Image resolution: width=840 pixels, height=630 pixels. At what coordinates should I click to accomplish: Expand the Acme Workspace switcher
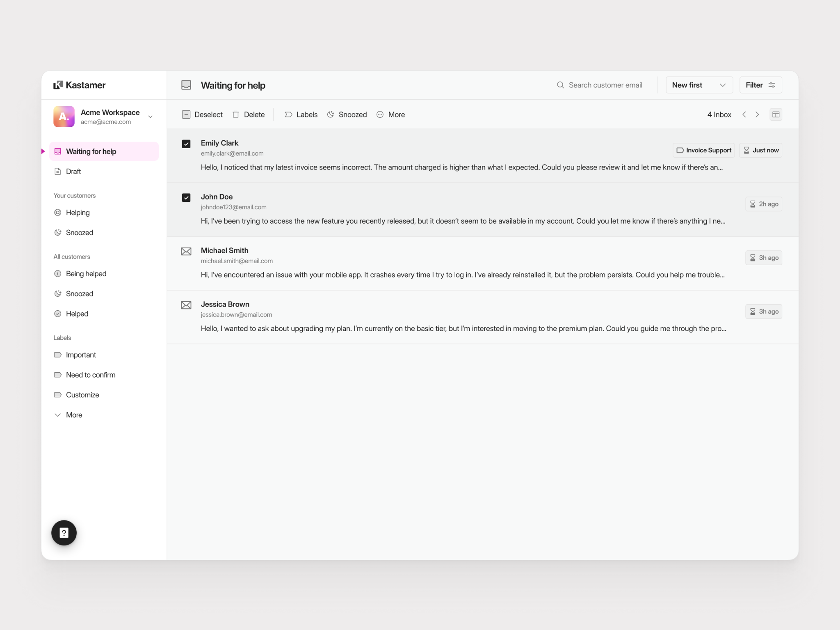click(150, 117)
